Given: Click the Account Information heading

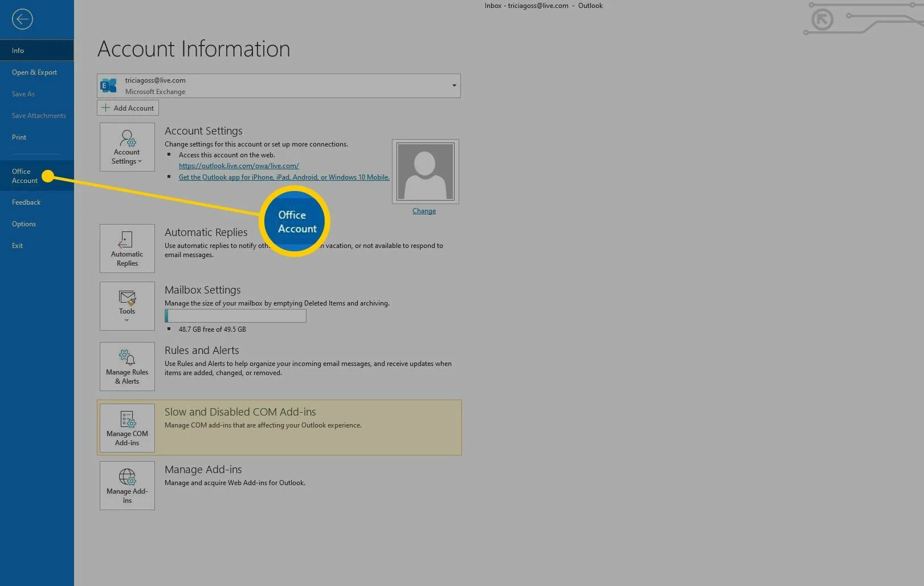Looking at the screenshot, I should (x=194, y=49).
